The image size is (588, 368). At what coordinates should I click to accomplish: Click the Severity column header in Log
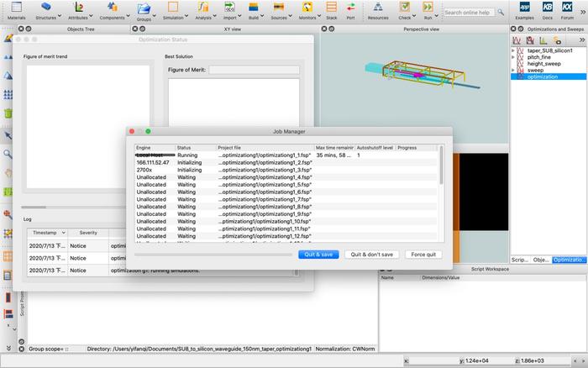pos(88,233)
